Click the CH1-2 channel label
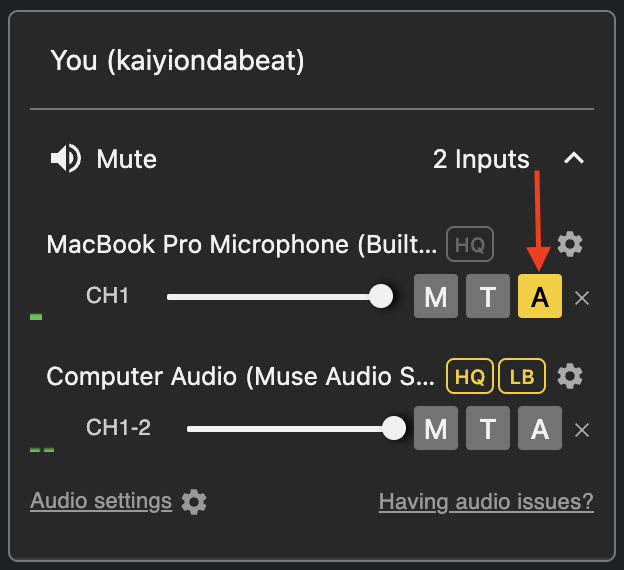The width and height of the screenshot is (624, 570). (x=119, y=428)
